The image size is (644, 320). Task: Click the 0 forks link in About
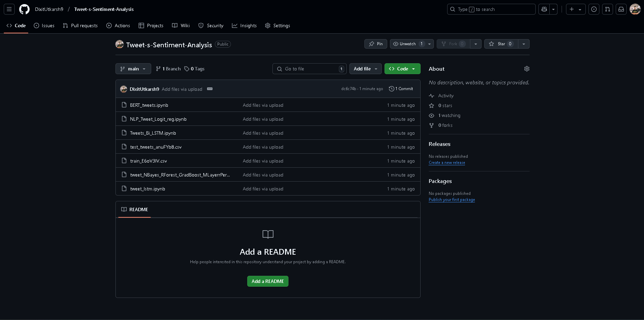pos(441,125)
